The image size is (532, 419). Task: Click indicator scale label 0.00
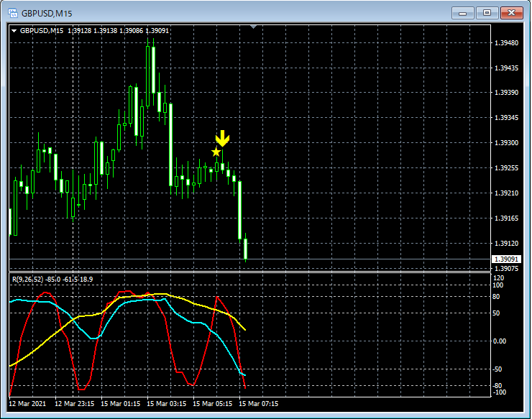point(500,341)
